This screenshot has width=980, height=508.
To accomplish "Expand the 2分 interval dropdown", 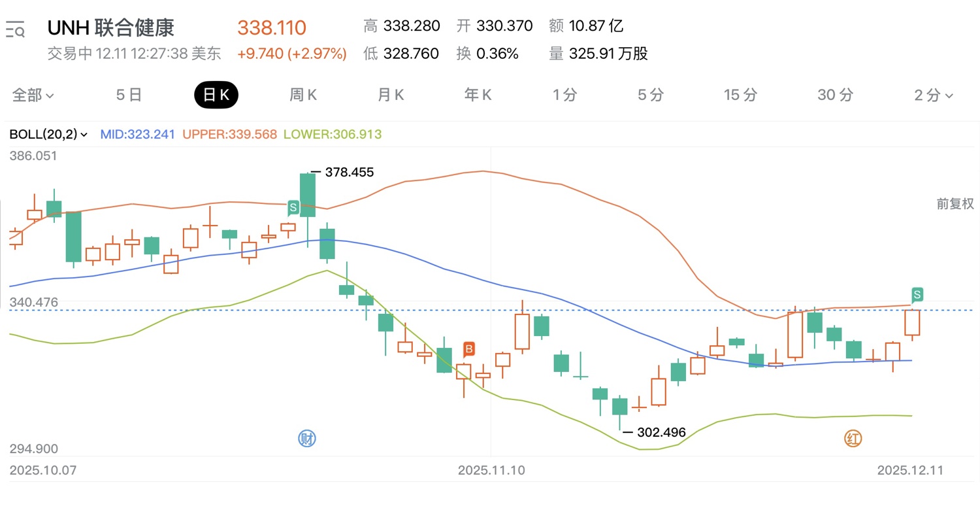I will [933, 95].
